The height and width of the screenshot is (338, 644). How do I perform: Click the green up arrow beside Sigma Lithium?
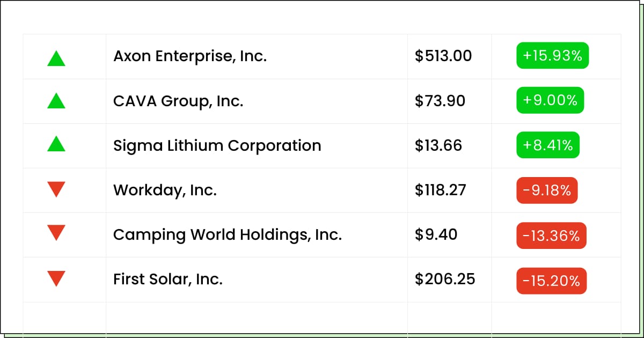56,143
